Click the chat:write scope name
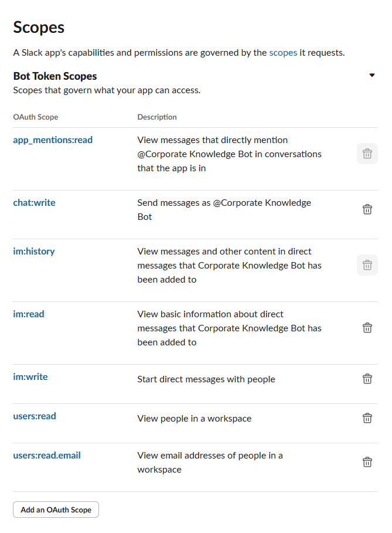This screenshot has width=392, height=533. (34, 203)
